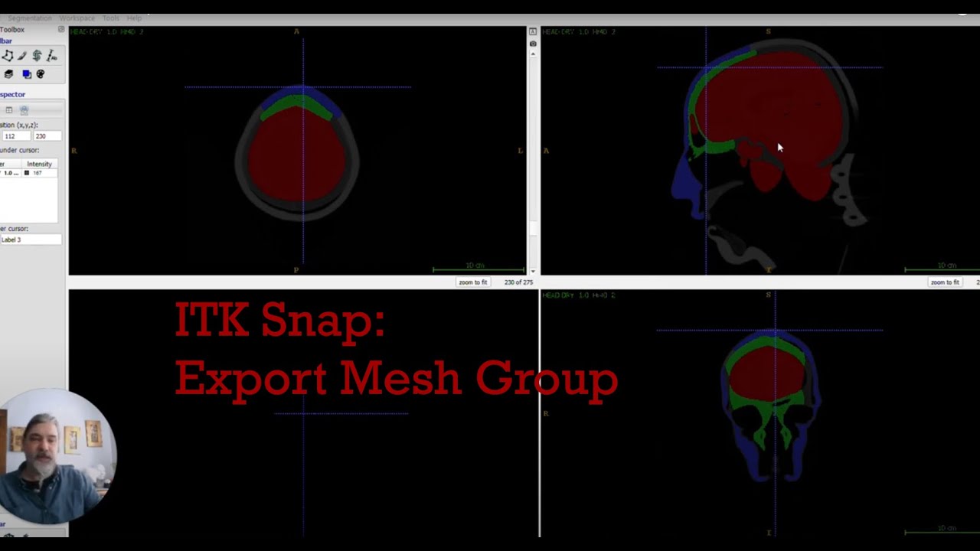Select the Annotation ruler tool
Screen dimensions: 980x551
(x=51, y=56)
